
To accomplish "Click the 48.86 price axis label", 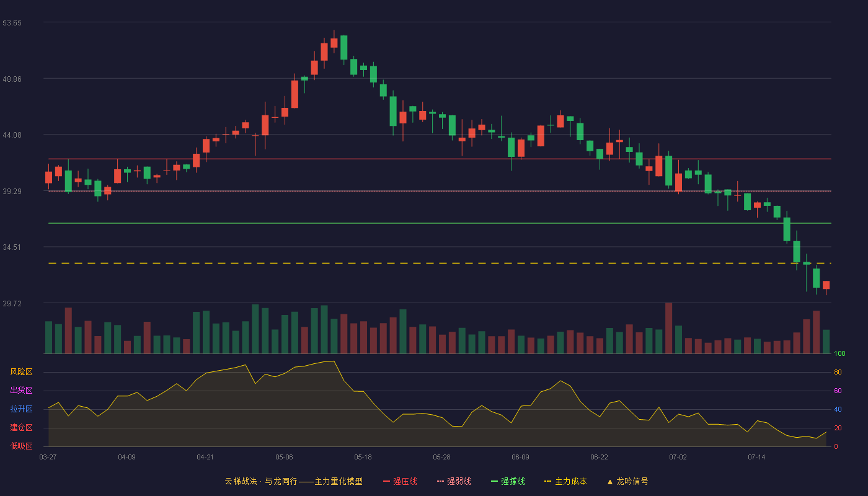I will (x=12, y=79).
